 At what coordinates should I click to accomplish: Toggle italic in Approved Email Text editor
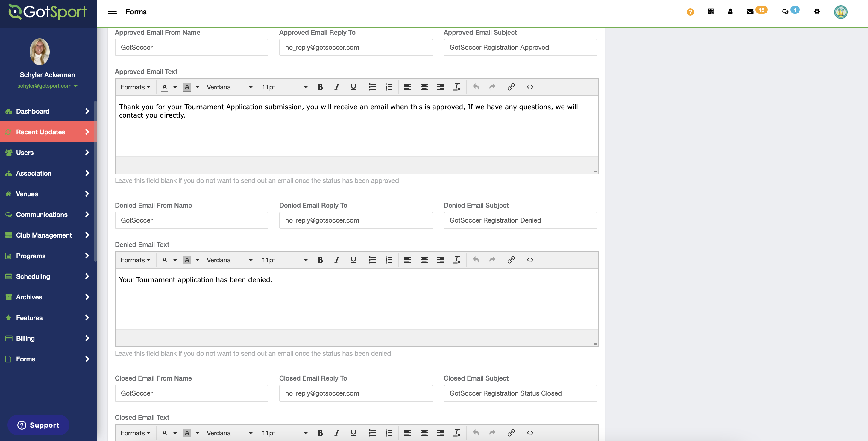tap(337, 87)
